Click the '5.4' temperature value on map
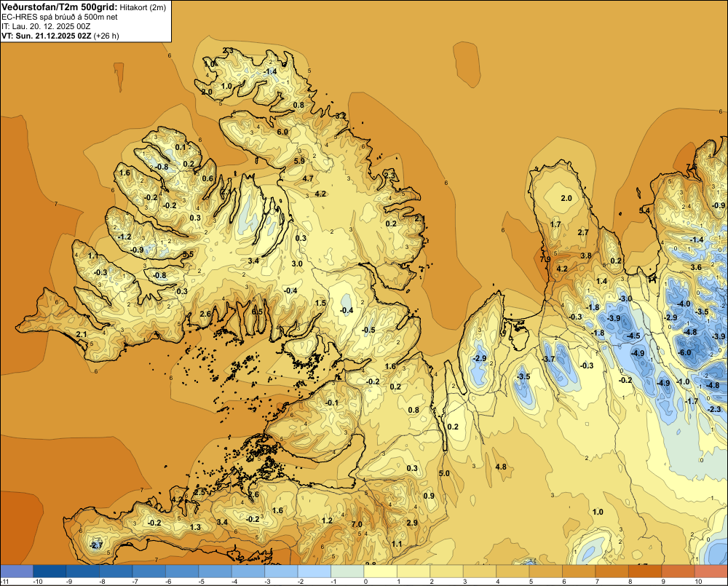The width and height of the screenshot is (728, 586). [x=644, y=210]
